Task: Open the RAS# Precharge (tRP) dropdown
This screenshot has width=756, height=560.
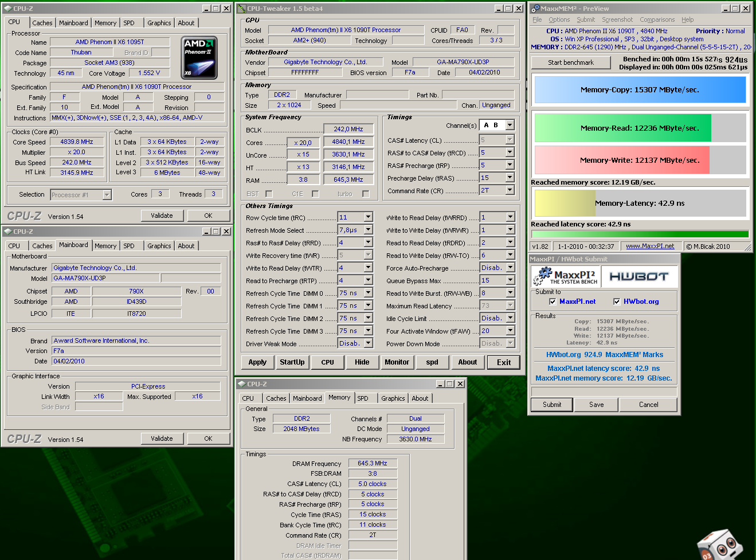Action: 510,165
